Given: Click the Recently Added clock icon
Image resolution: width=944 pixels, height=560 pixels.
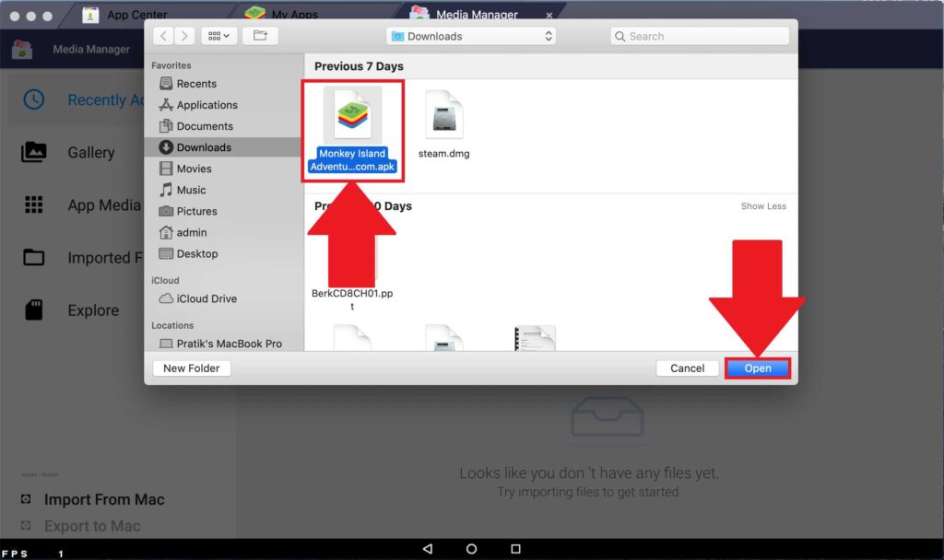Looking at the screenshot, I should pos(34,99).
